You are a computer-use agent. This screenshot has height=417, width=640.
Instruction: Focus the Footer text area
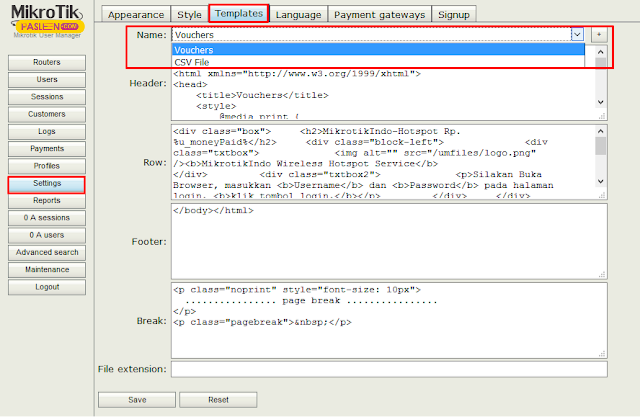(x=389, y=242)
